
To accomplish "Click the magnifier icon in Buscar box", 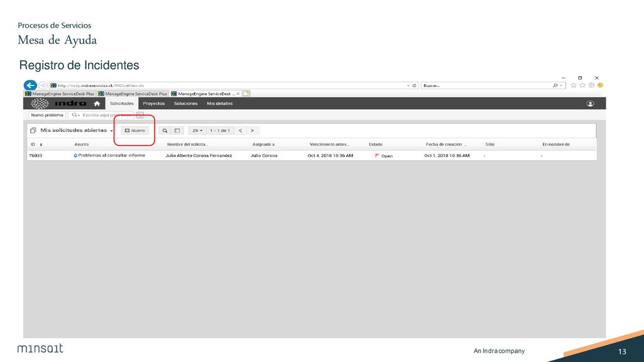I will (x=555, y=85).
